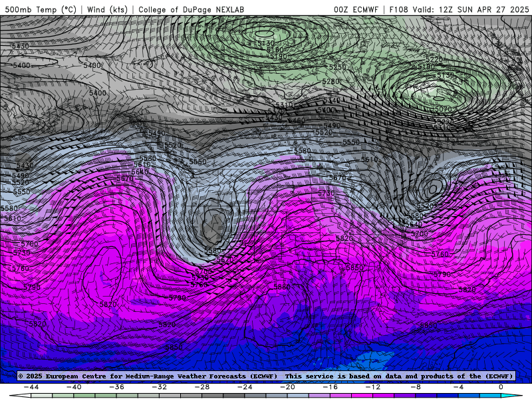Click the 5280 contour label
532x399 pixels.
click(x=331, y=82)
